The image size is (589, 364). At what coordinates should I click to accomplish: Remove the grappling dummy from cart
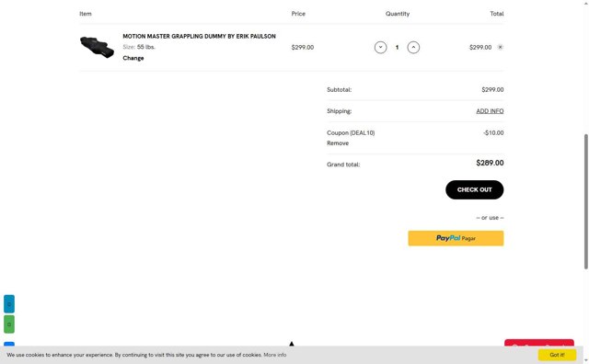500,47
